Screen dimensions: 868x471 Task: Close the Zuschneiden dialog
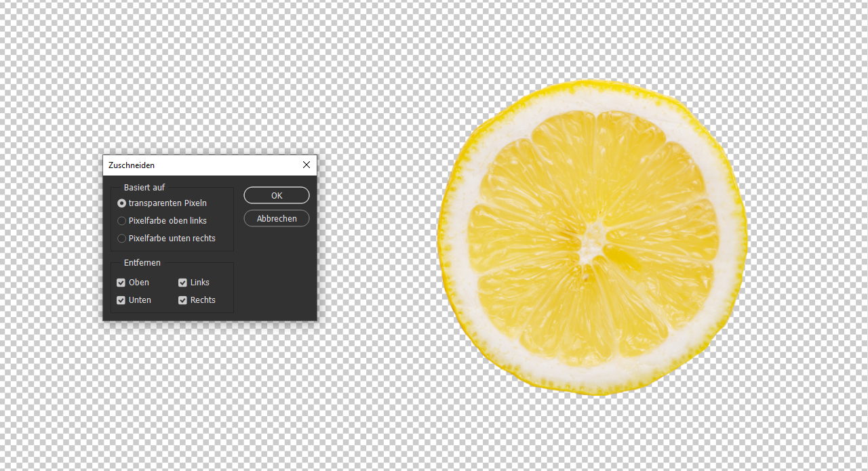307,165
